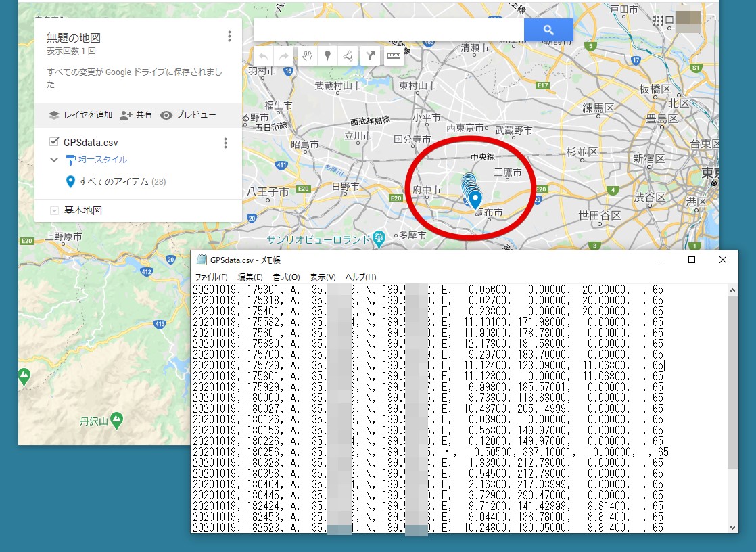This screenshot has width=756, height=552.
Task: Click the share person-plus icon
Action: point(126,115)
